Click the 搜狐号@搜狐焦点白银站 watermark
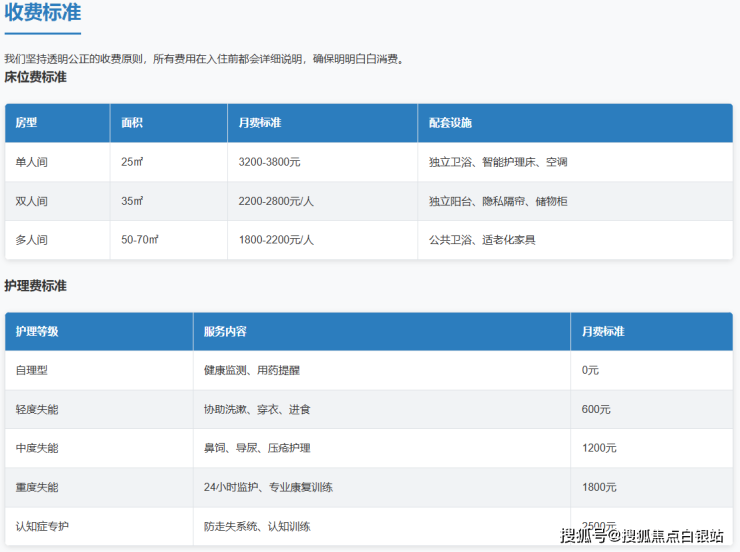This screenshot has width=740, height=552. point(641,535)
